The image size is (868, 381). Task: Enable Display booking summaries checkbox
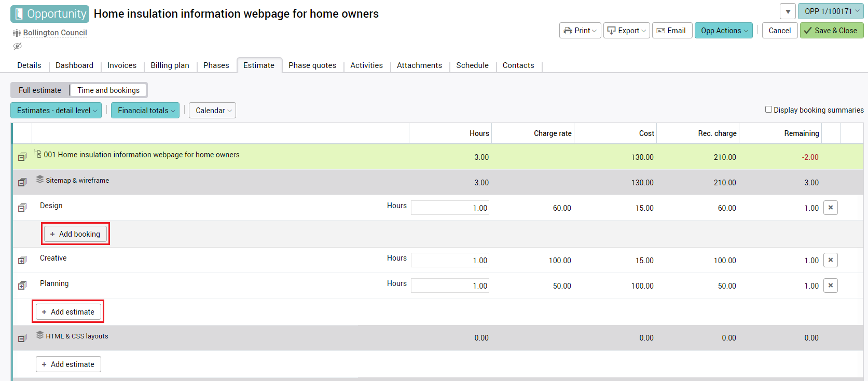coord(768,110)
